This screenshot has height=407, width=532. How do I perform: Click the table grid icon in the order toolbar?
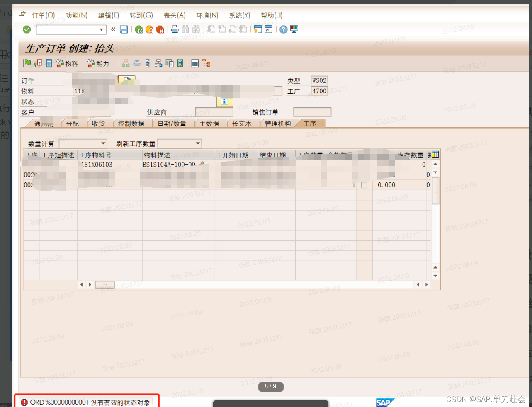click(x=195, y=63)
